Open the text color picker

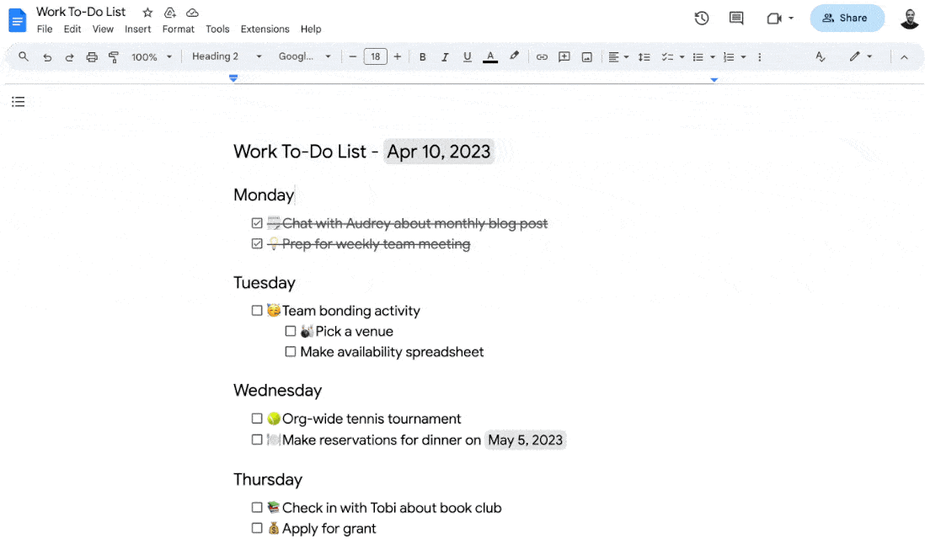[490, 56]
